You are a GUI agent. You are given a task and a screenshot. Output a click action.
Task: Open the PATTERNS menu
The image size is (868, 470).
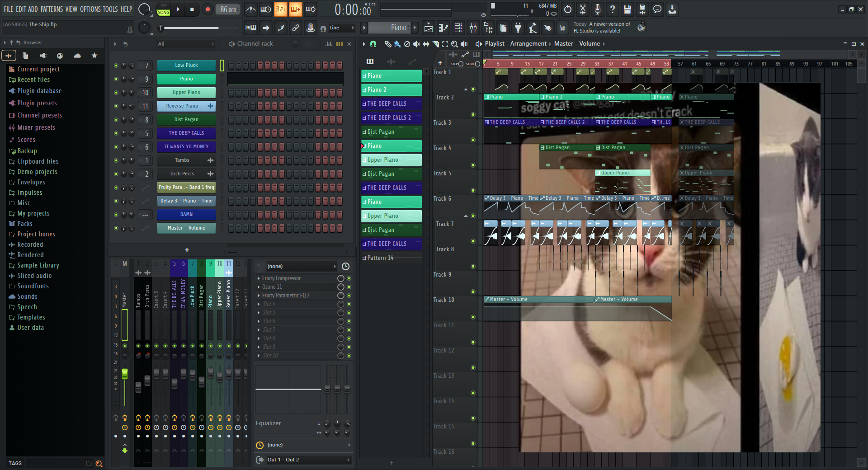[52, 9]
